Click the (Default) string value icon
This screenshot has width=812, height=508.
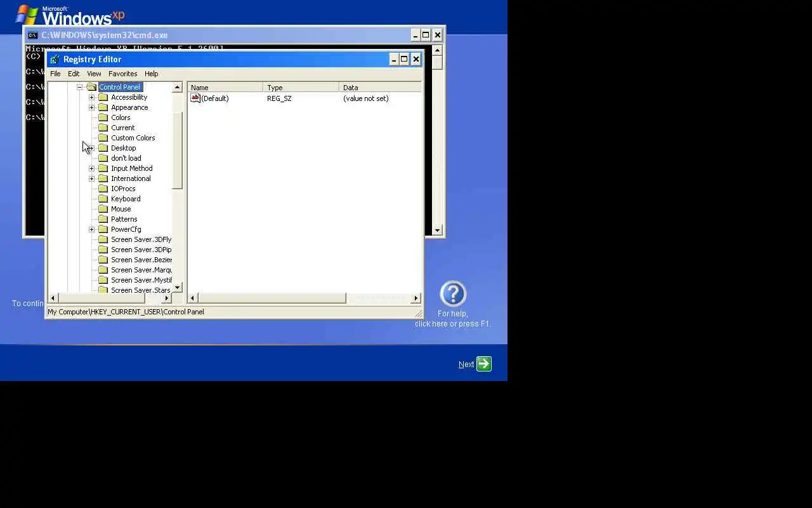[195, 98]
